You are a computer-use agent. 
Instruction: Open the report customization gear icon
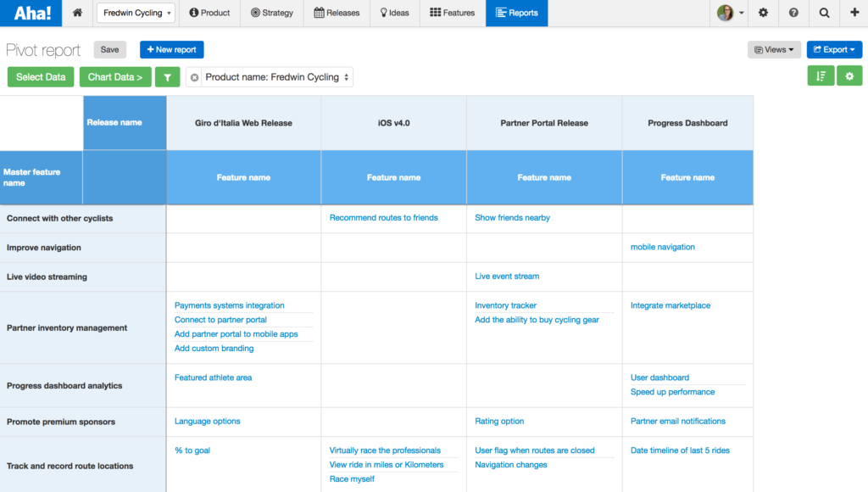coord(850,75)
